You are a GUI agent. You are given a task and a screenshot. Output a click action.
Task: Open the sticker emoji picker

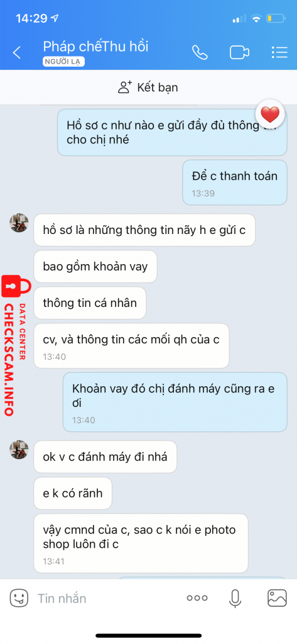click(19, 598)
